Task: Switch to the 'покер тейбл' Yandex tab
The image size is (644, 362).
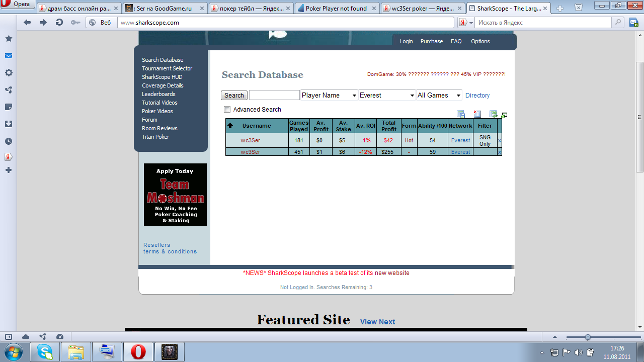Action: click(251, 9)
